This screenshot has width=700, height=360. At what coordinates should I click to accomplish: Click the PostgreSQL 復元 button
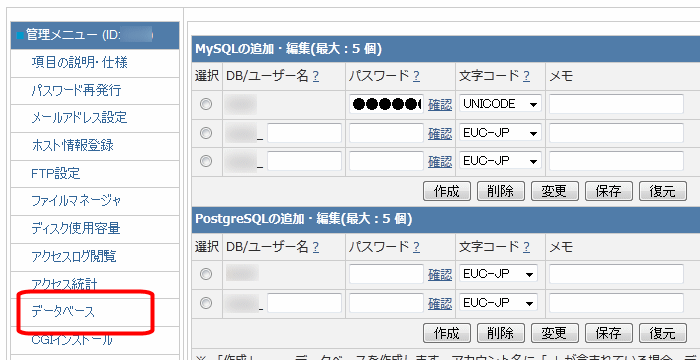tap(662, 332)
